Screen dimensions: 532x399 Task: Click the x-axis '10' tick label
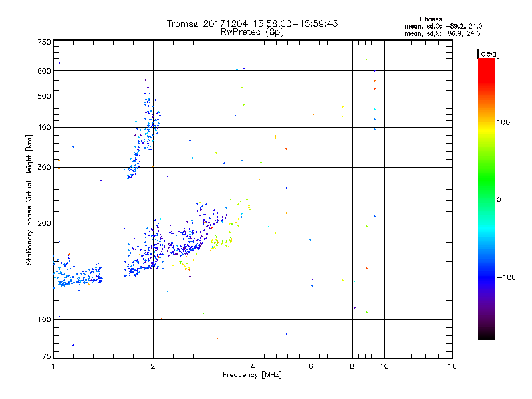pyautogui.click(x=384, y=366)
